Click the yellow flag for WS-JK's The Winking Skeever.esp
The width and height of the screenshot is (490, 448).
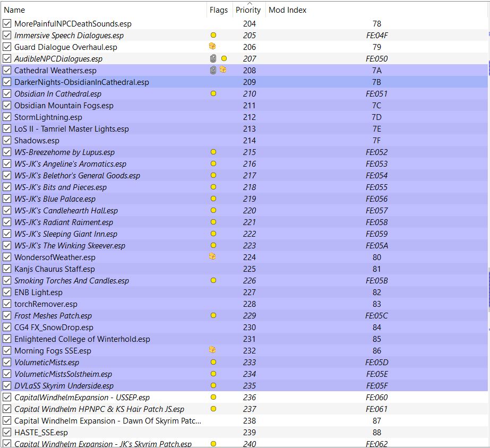213,245
